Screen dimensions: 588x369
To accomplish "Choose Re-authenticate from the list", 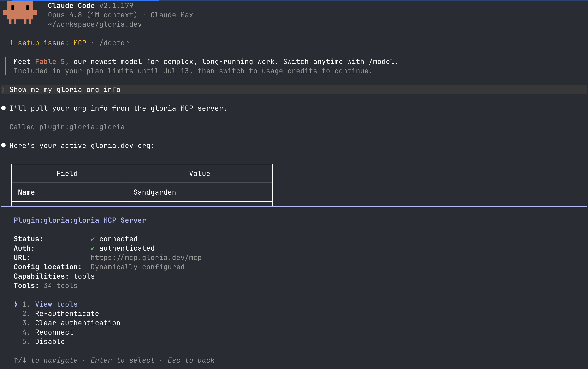I will (67, 314).
